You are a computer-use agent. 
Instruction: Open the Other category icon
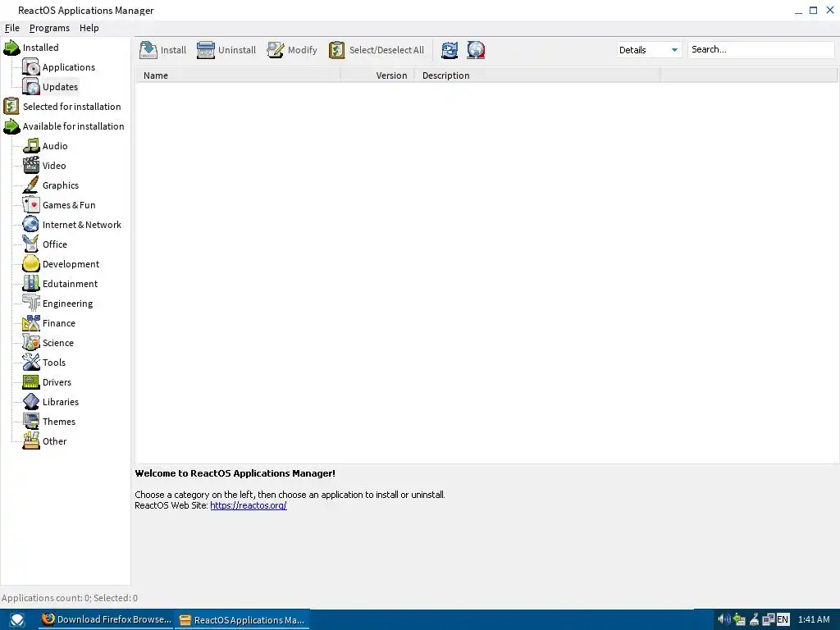(31, 441)
